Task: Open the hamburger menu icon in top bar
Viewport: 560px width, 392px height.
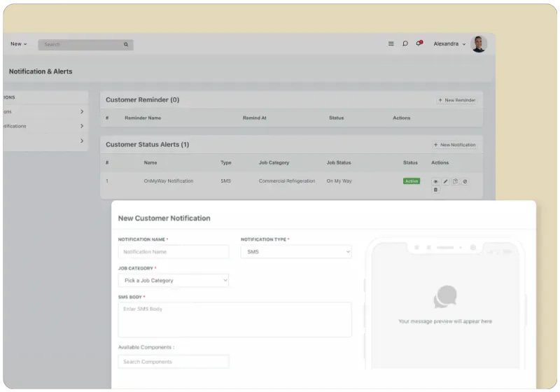Action: pyautogui.click(x=391, y=43)
